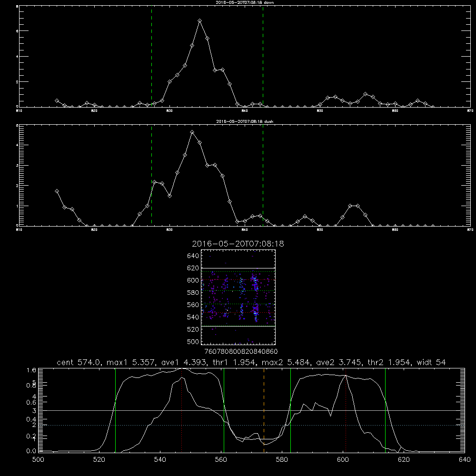Click the highest diamond point of dusk curve

[x=192, y=132]
